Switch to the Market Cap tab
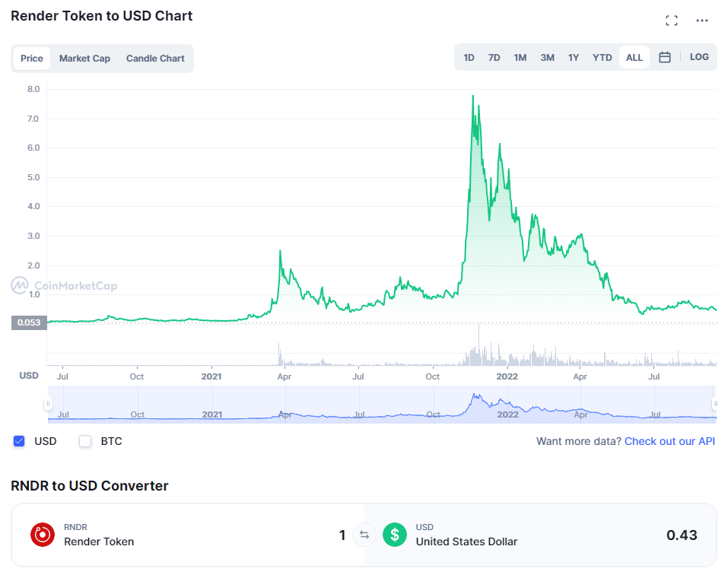728x578 pixels. click(x=84, y=59)
